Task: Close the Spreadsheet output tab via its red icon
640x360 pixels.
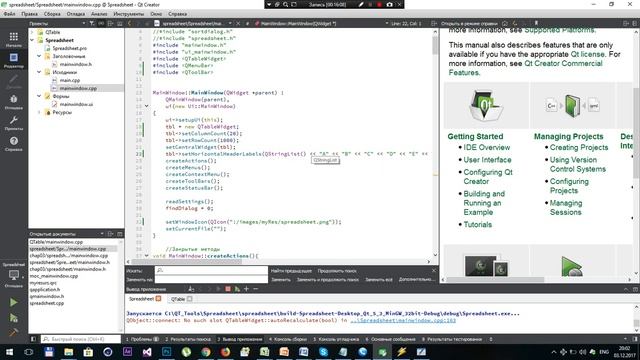Action: 158,299
